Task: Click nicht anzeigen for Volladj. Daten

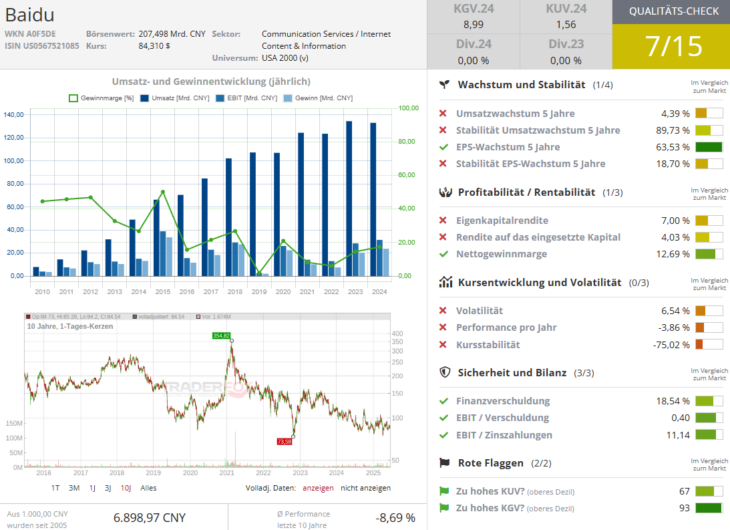Action: tap(365, 488)
